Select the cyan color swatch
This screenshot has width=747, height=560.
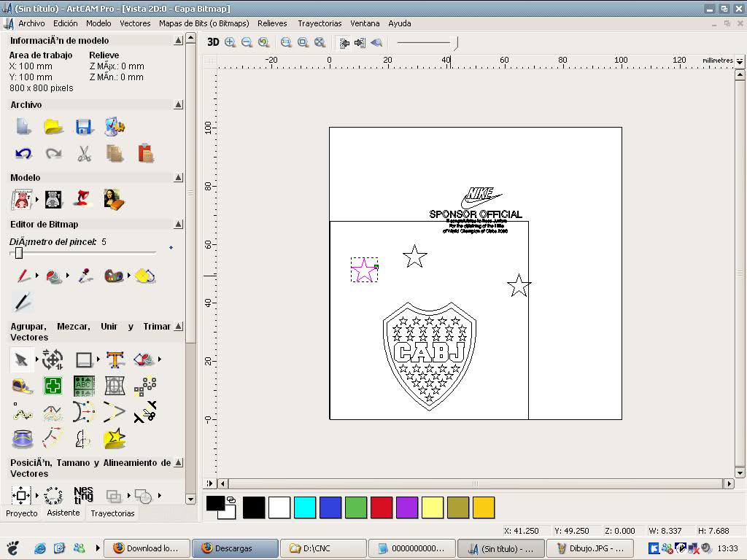point(305,507)
